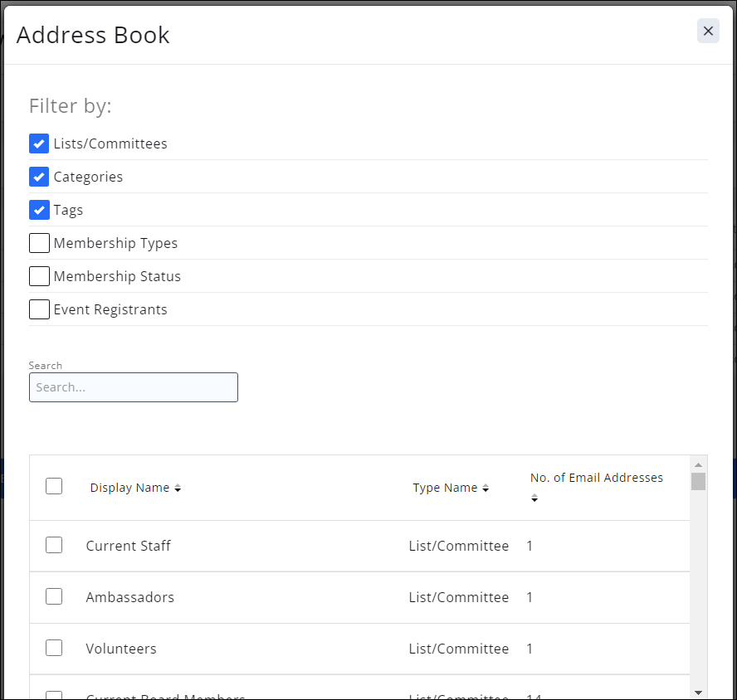
Task: Select the Current Staff row checkbox
Action: 54,545
